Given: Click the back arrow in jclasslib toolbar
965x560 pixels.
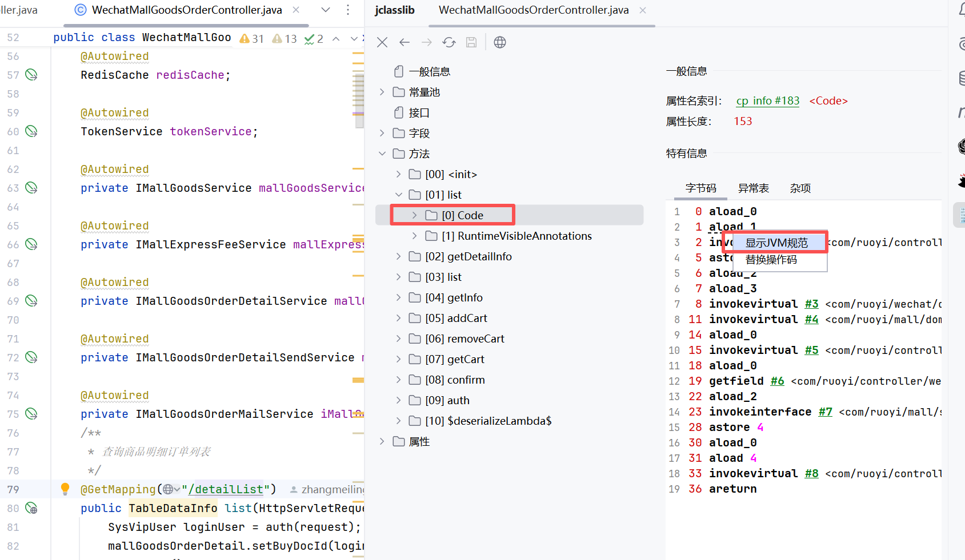Looking at the screenshot, I should point(405,42).
